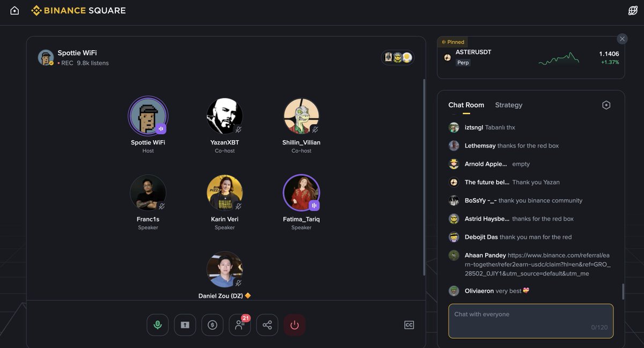The width and height of the screenshot is (644, 348).
Task: Click the Spottie WiFi room title
Action: tap(77, 53)
